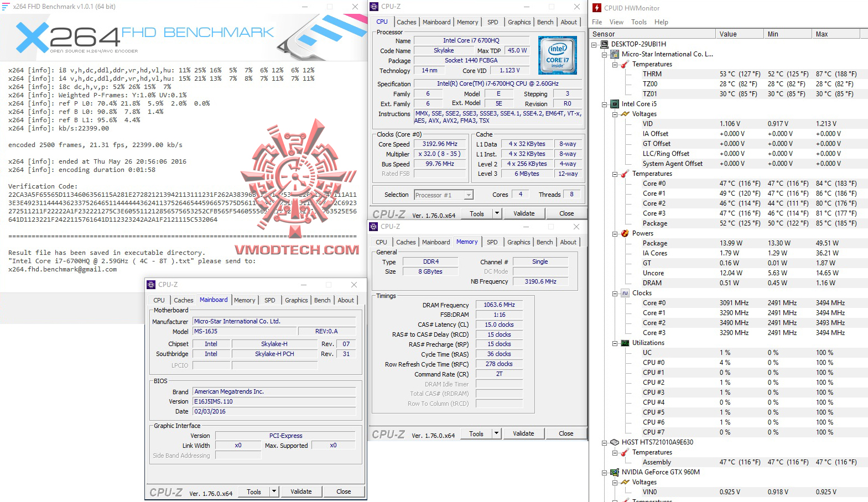The image size is (868, 502).
Task: Click the Utilizations icon in HWMonitor tree
Action: click(x=625, y=343)
